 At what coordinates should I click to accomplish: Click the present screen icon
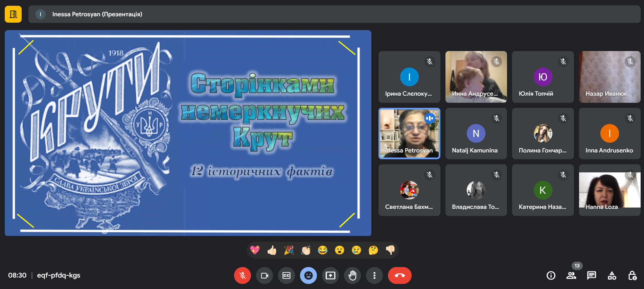pos(330,275)
